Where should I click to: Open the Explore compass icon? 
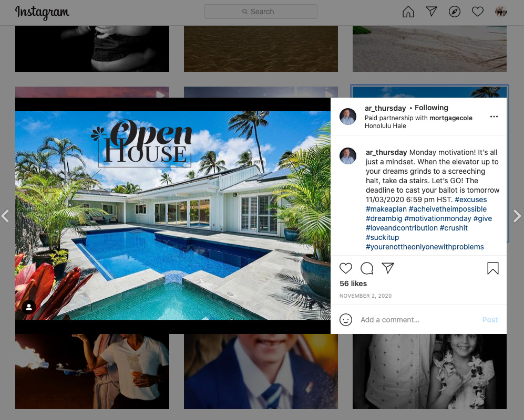pyautogui.click(x=455, y=12)
